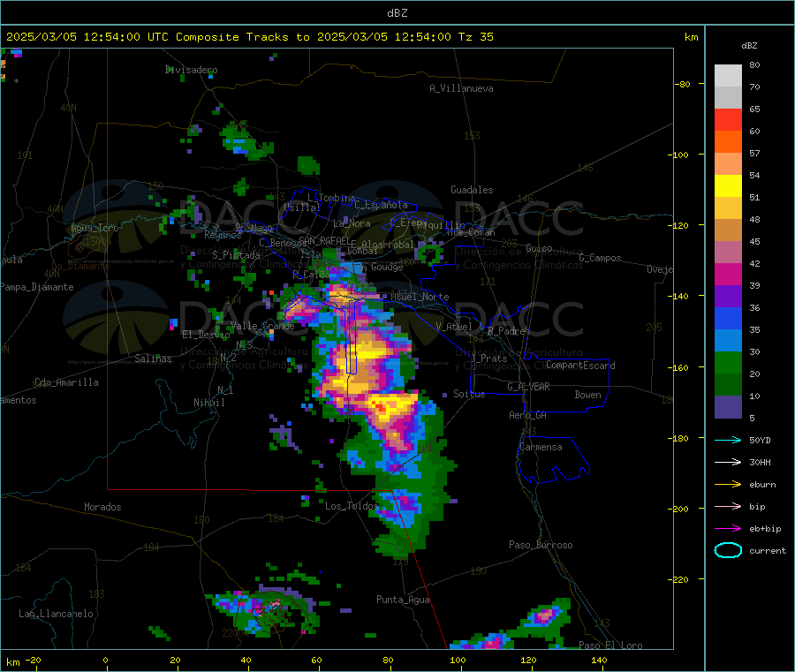The image size is (795, 672).
Task: Click the Salinas label
Action: point(153,359)
